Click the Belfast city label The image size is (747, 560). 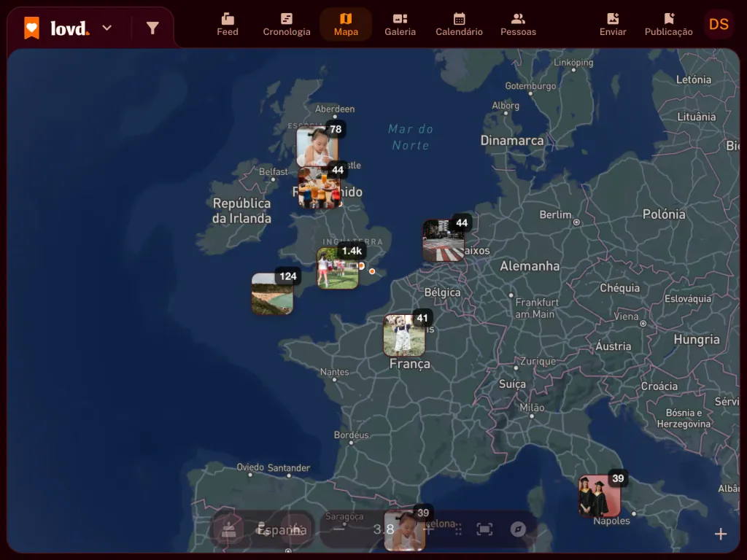coord(273,171)
